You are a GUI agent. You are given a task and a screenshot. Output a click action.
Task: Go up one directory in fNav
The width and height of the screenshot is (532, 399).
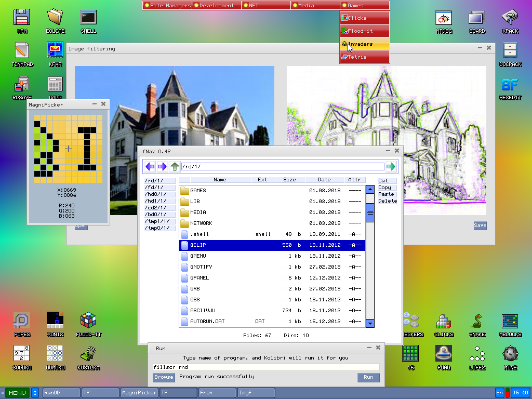pyautogui.click(x=175, y=166)
